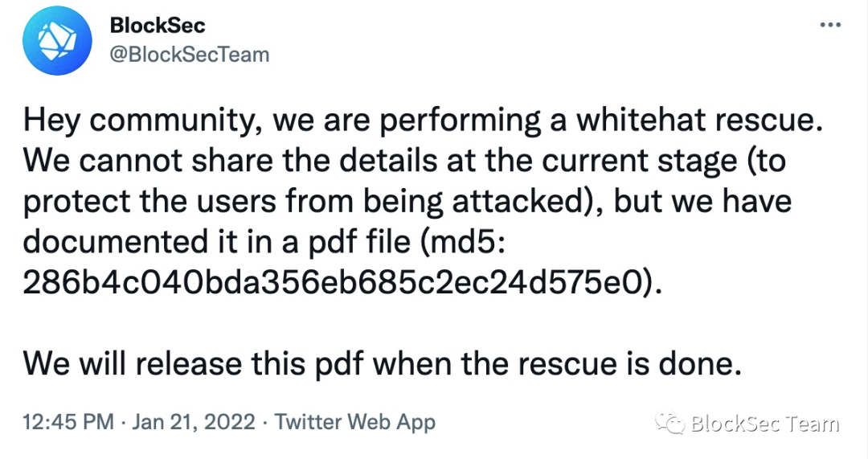Click the sentence "We will release this pdf"
868x459 pixels.
[x=193, y=364]
